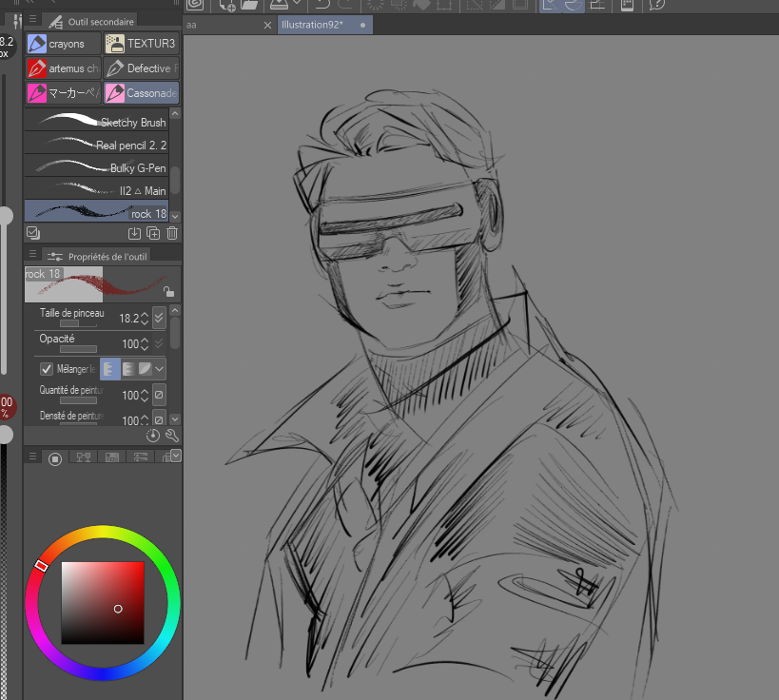
Task: Open Clip Studio launcher icon
Action: click(196, 5)
